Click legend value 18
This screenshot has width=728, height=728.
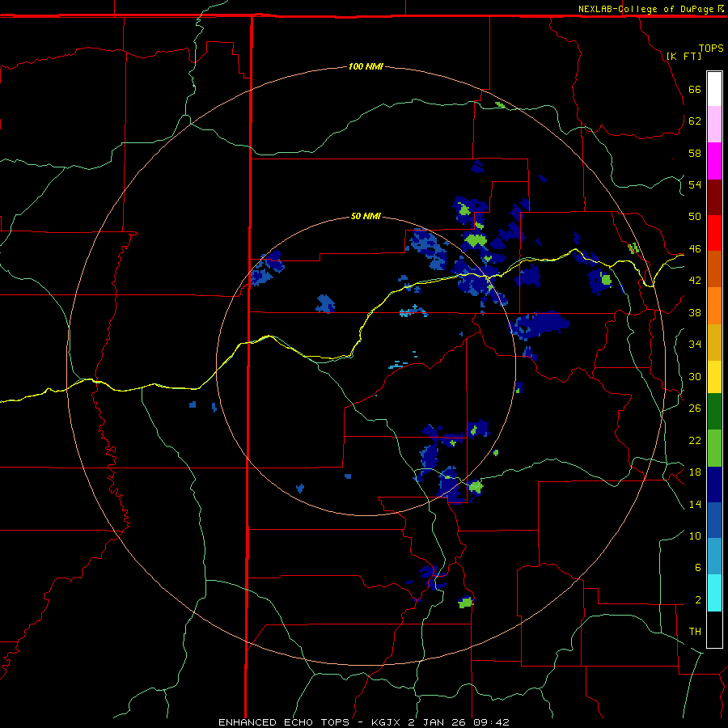point(695,472)
